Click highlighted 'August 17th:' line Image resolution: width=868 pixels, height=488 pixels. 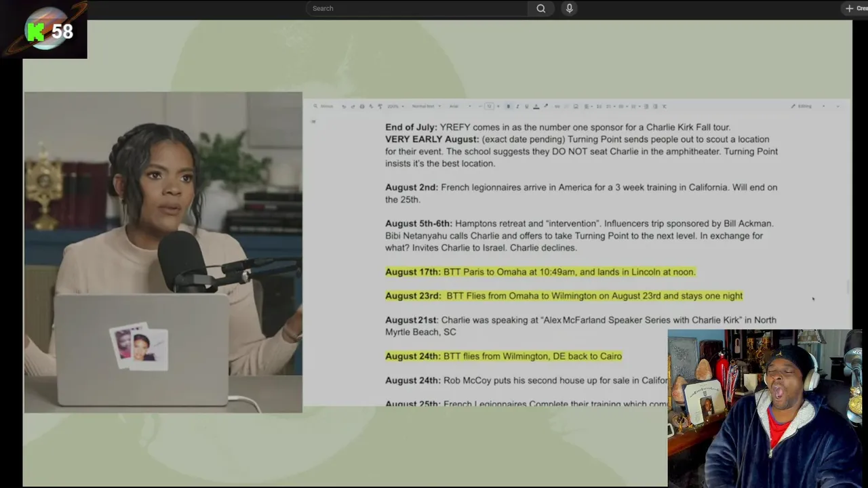[x=540, y=272]
